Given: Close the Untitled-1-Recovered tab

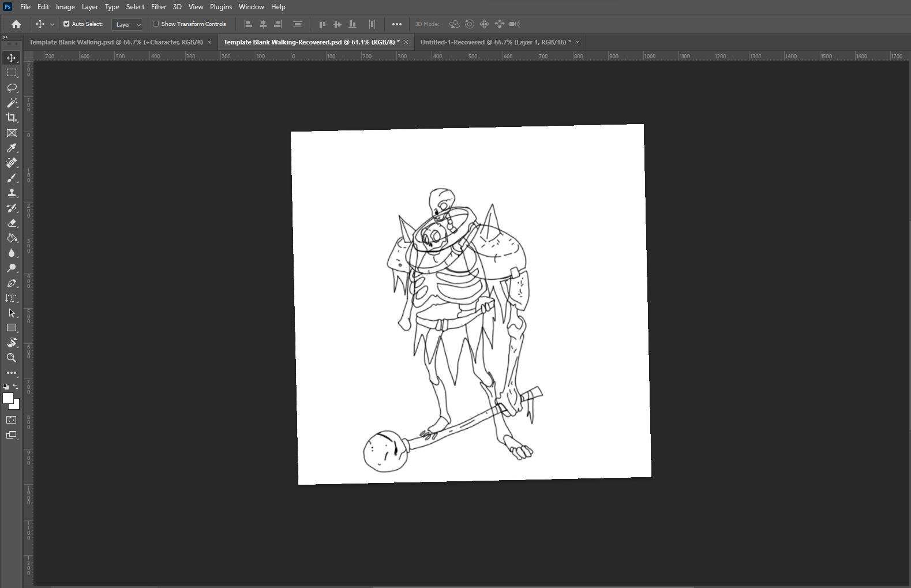Looking at the screenshot, I should 578,42.
